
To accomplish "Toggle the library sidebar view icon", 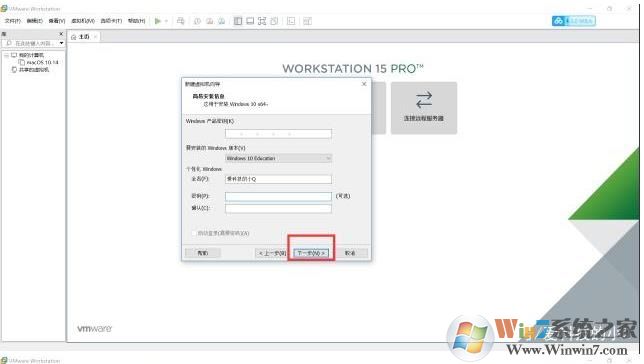I will (x=238, y=21).
